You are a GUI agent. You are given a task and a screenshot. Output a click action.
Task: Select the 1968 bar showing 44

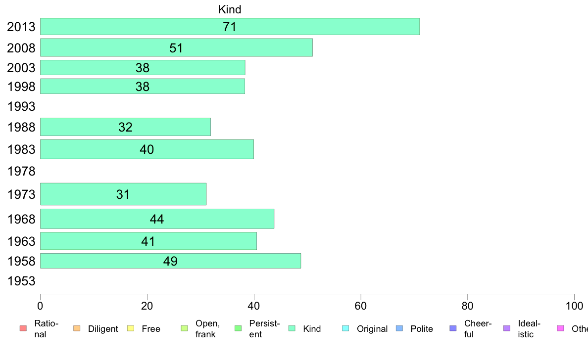[x=157, y=219]
